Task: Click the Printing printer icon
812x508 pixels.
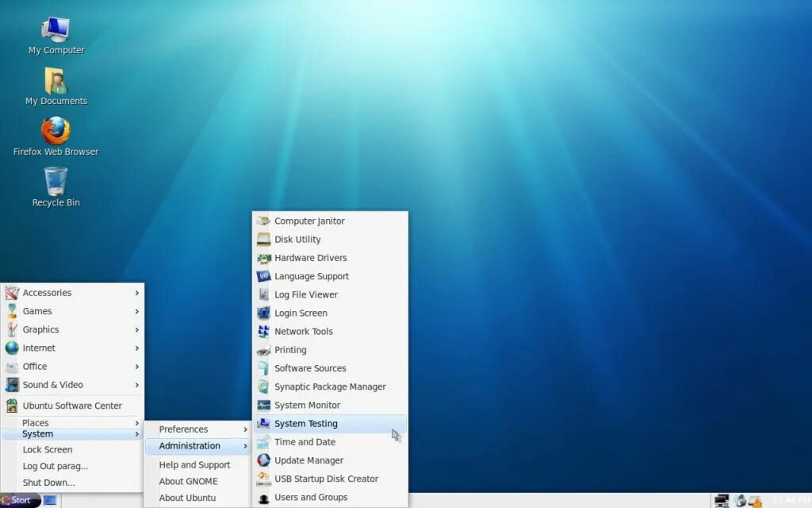Action: point(263,350)
